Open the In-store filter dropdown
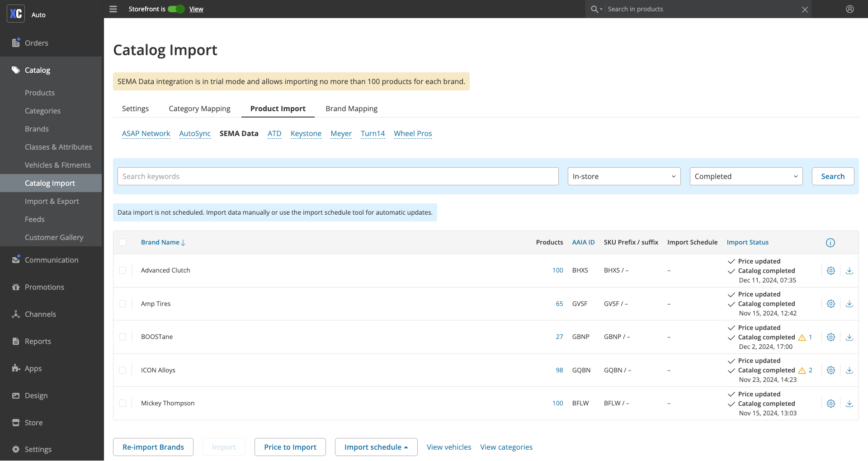868x461 pixels. pyautogui.click(x=624, y=176)
